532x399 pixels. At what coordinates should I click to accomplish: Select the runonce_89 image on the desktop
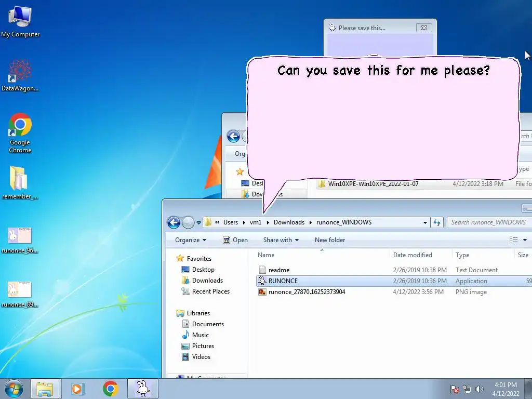[x=19, y=294]
